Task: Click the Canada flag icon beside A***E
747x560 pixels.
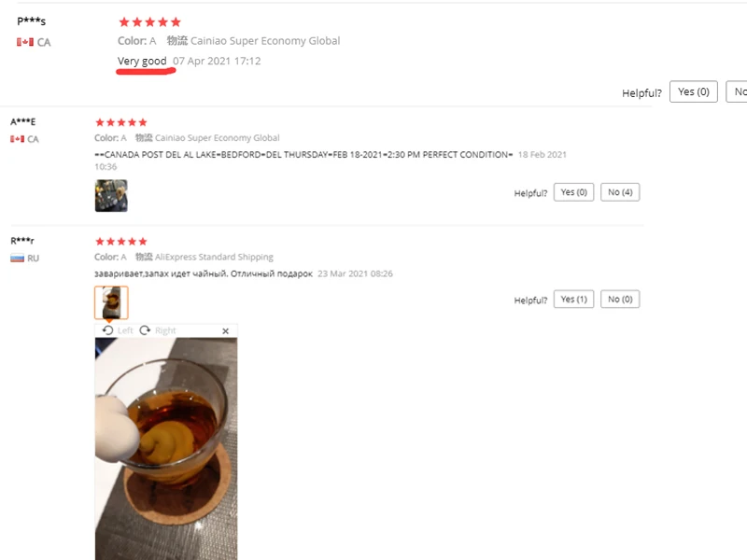Action: pos(17,139)
